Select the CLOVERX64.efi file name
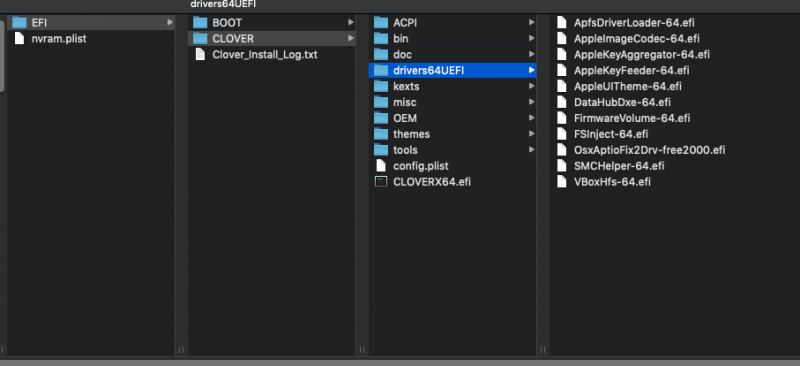Viewport: 800px width, 366px height. (432, 182)
